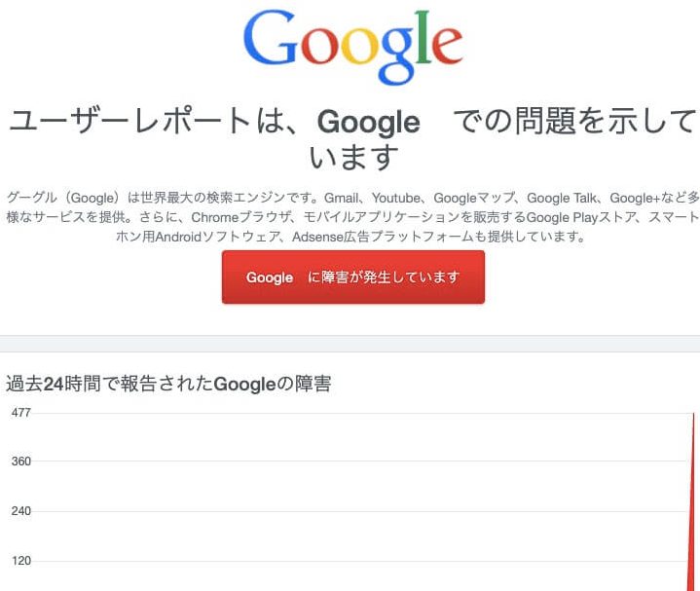700x591 pixels.
Task: Click the 360 axis label
Action: 21,462
